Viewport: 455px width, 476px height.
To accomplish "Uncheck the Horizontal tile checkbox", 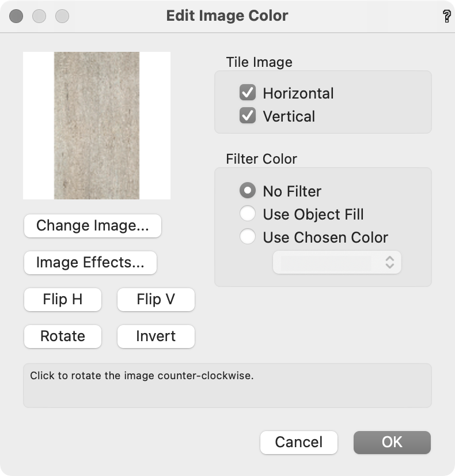I will click(248, 92).
